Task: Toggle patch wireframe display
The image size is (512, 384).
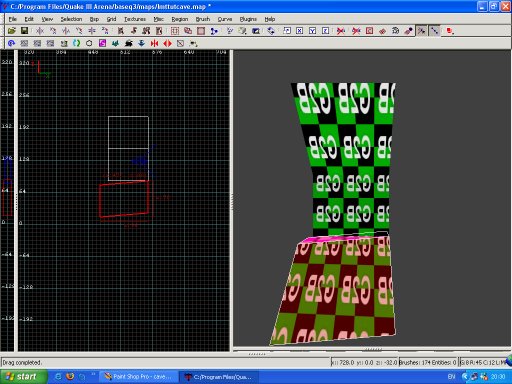Action: [x=382, y=31]
